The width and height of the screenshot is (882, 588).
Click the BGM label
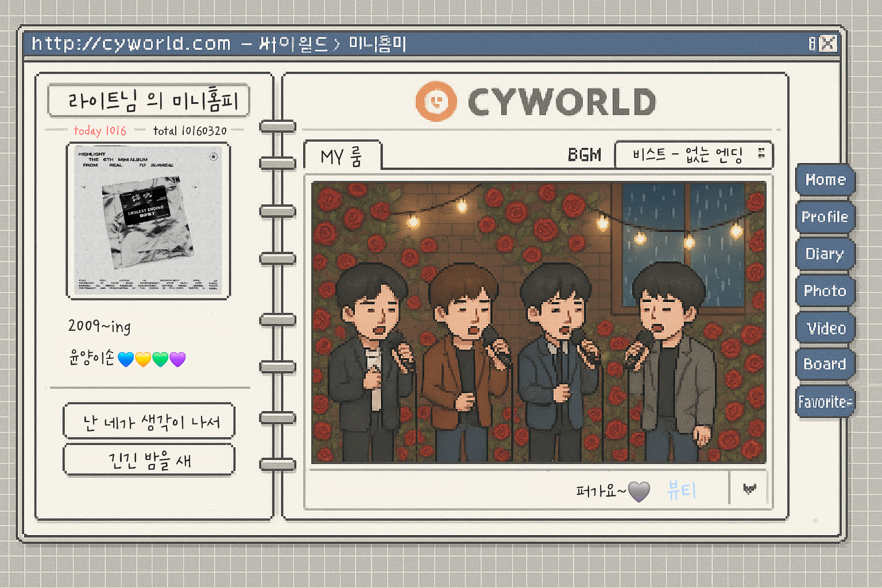tap(585, 154)
